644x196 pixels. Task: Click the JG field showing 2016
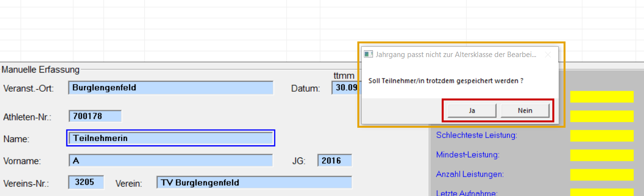(x=334, y=160)
